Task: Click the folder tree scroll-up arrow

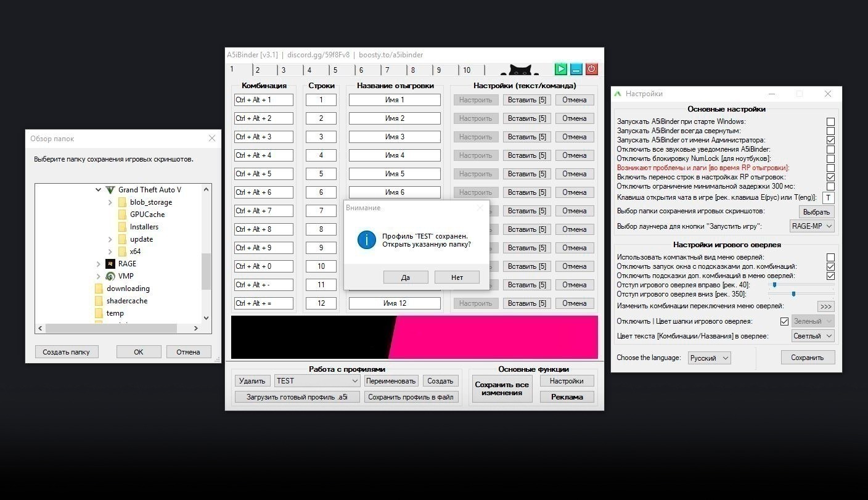Action: click(x=207, y=189)
